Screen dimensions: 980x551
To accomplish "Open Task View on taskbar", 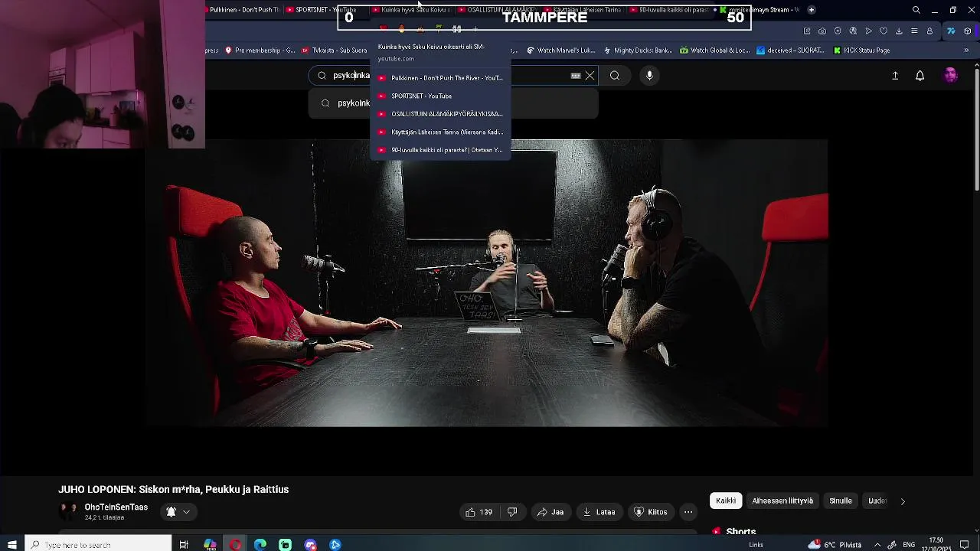I will 184,545.
